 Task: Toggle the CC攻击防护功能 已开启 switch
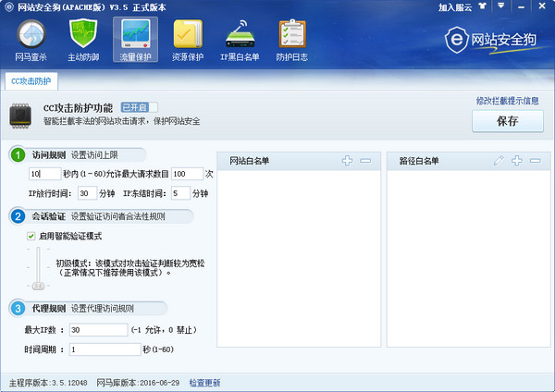pos(139,107)
